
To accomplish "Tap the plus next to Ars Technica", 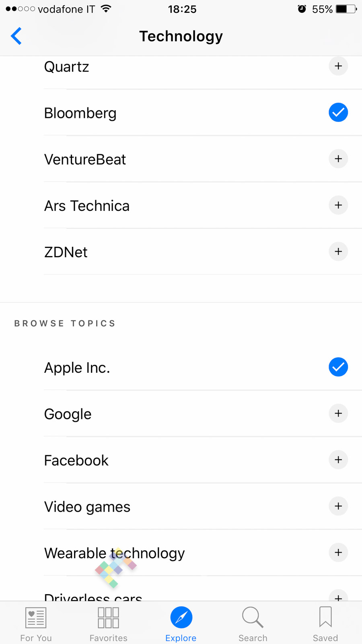I will tap(338, 205).
